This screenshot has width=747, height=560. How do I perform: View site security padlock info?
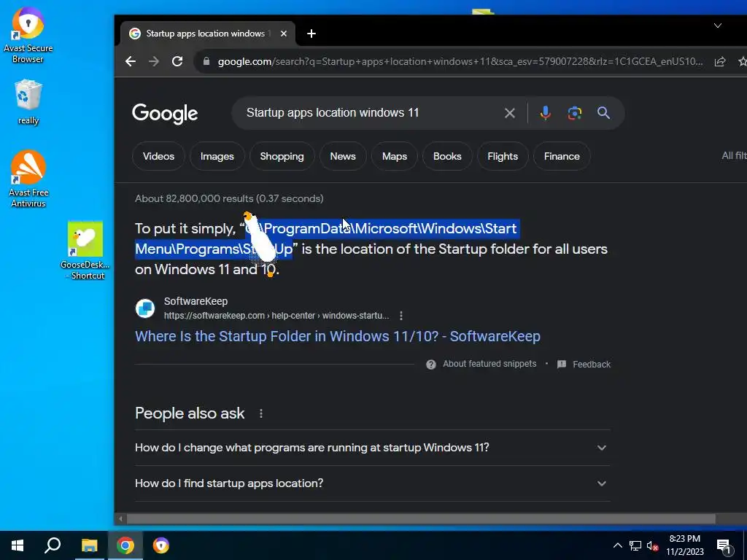click(206, 61)
